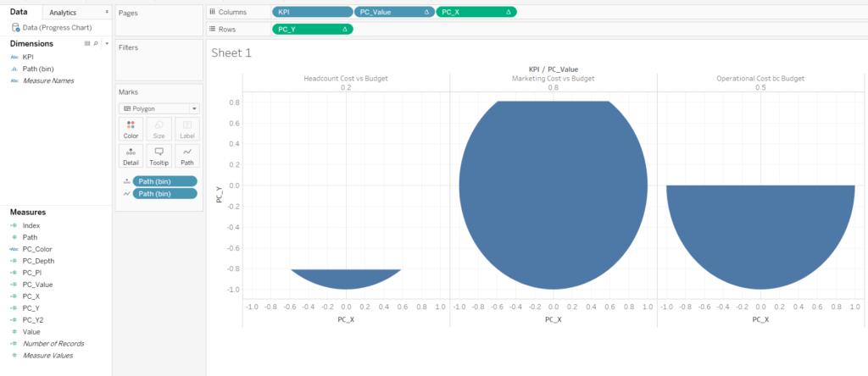Expand the Dimensions pane options arrow
The width and height of the screenshot is (868, 376).
tap(106, 43)
